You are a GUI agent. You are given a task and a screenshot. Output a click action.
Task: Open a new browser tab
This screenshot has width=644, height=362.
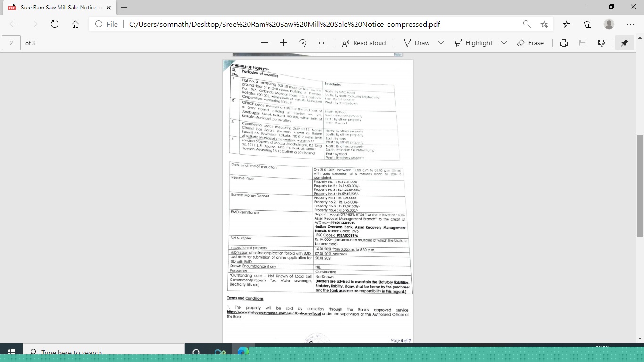(124, 8)
